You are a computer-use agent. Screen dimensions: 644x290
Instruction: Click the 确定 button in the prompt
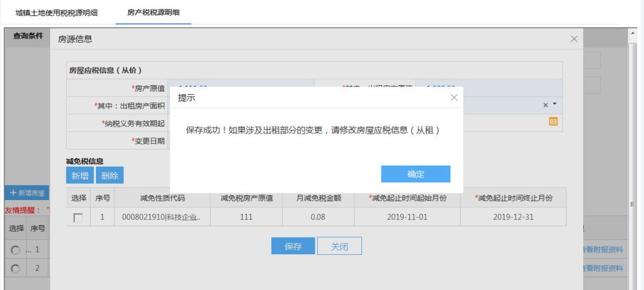415,174
